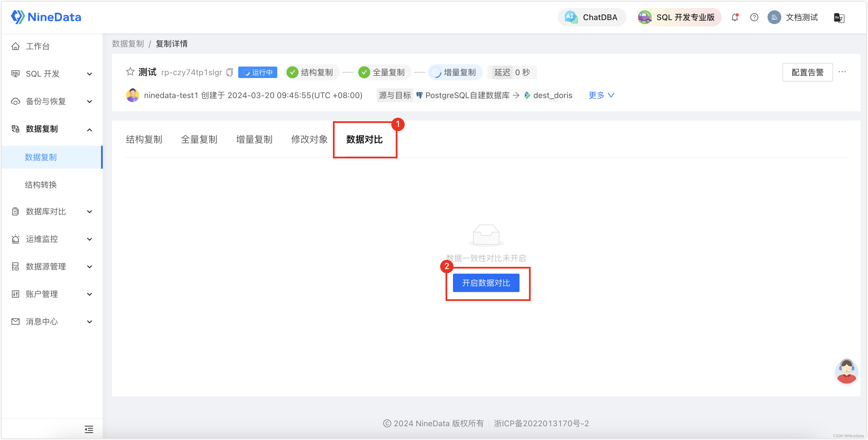
Task: Click the language switch icon
Action: [x=839, y=18]
